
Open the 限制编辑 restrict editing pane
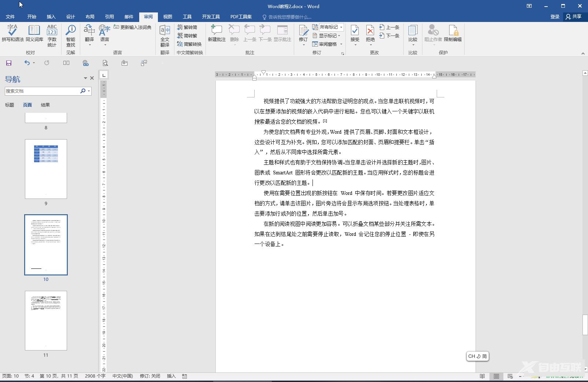(453, 33)
